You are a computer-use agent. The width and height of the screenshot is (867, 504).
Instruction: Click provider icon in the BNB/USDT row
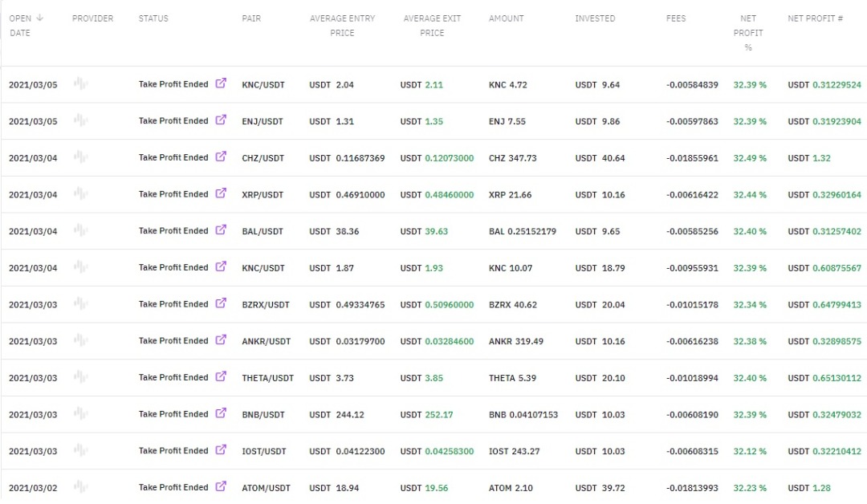point(80,414)
